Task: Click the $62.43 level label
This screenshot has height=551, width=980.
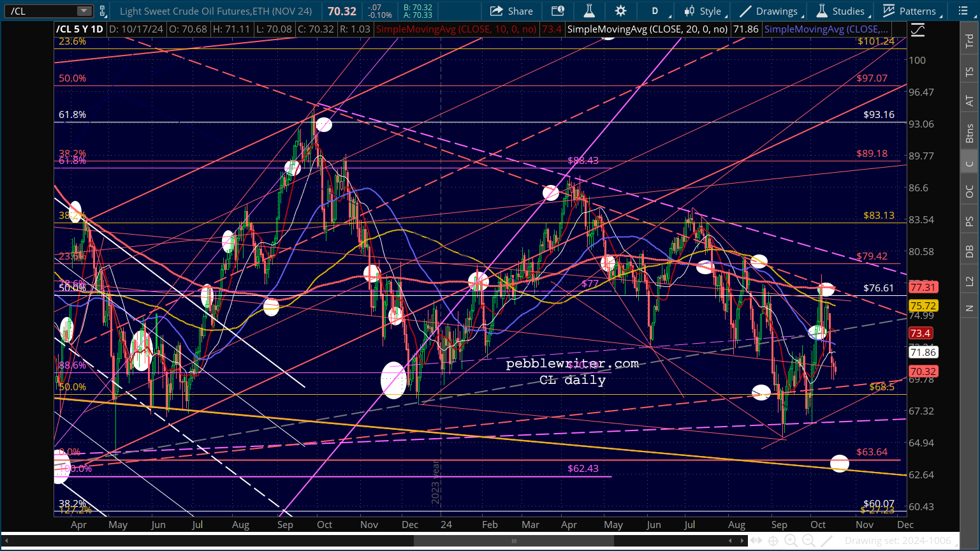Action: pos(583,469)
